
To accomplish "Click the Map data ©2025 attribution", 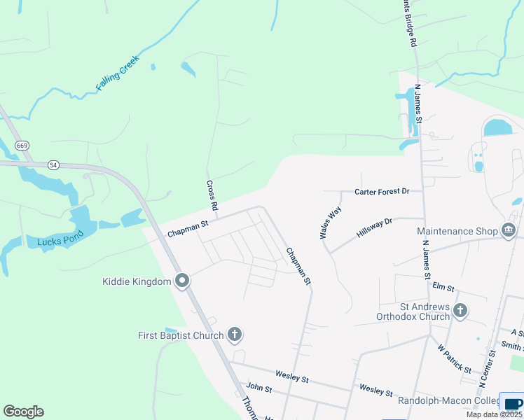I will (494, 414).
